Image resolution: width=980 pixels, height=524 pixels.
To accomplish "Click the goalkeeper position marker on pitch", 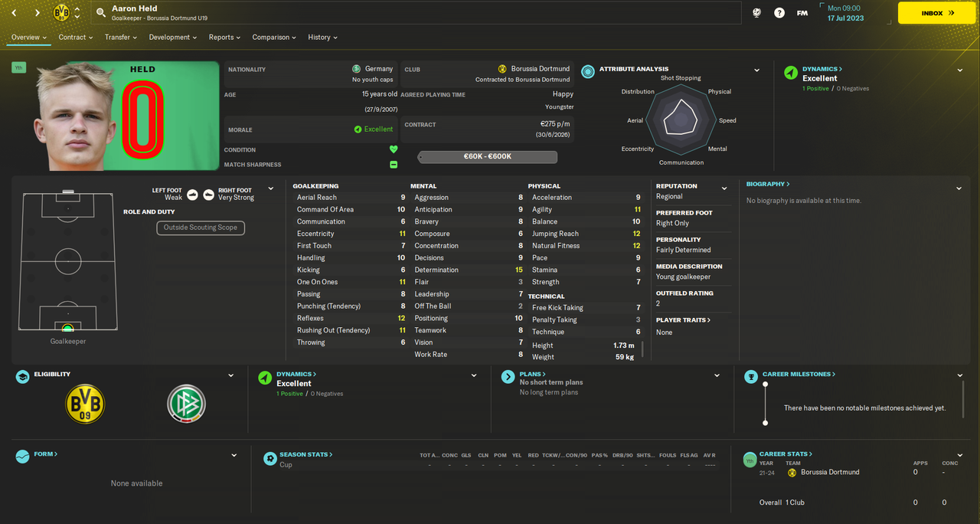I will pos(68,328).
